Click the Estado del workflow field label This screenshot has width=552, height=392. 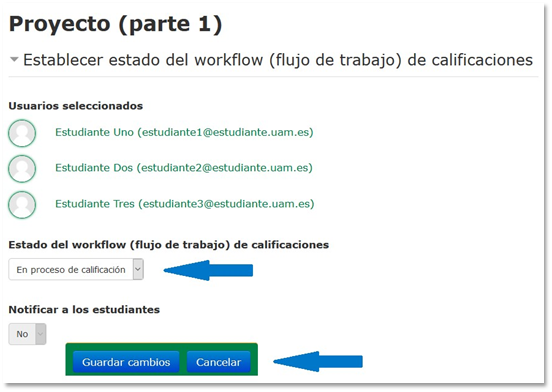point(169,245)
